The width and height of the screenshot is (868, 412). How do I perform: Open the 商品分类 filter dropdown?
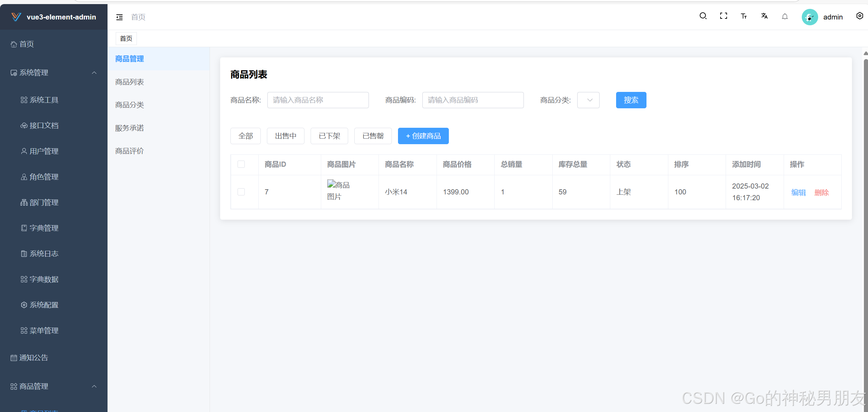click(x=588, y=100)
